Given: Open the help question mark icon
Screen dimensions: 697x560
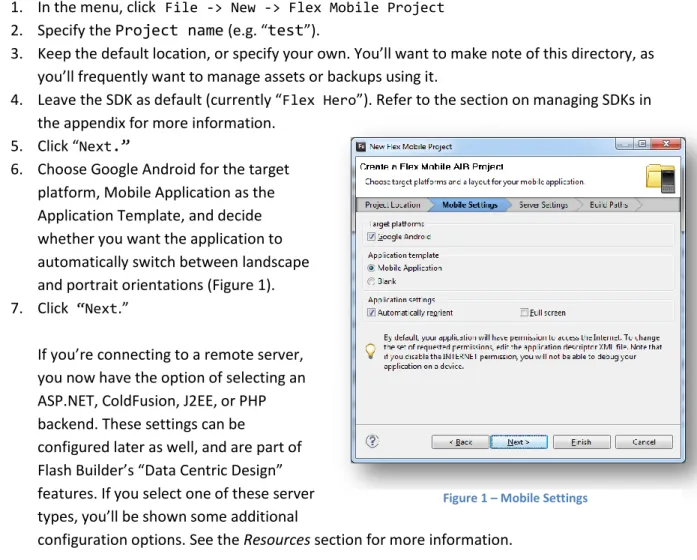Looking at the screenshot, I should (372, 441).
